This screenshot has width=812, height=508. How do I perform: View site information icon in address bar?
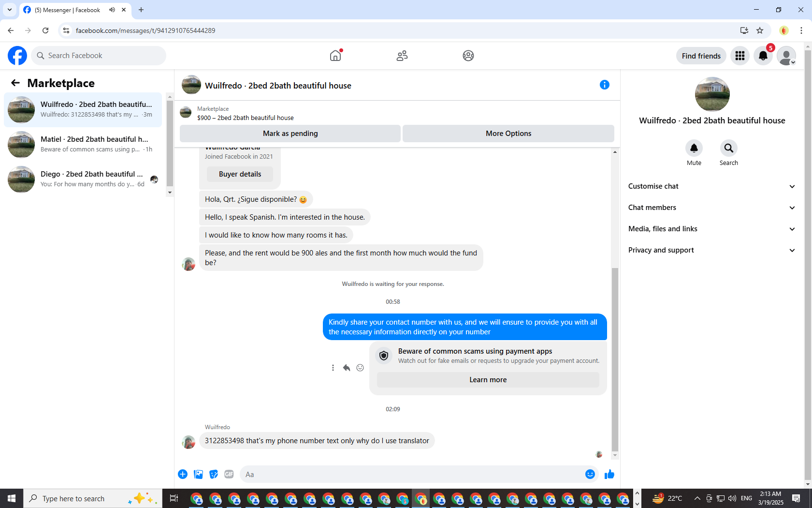pos(66,30)
